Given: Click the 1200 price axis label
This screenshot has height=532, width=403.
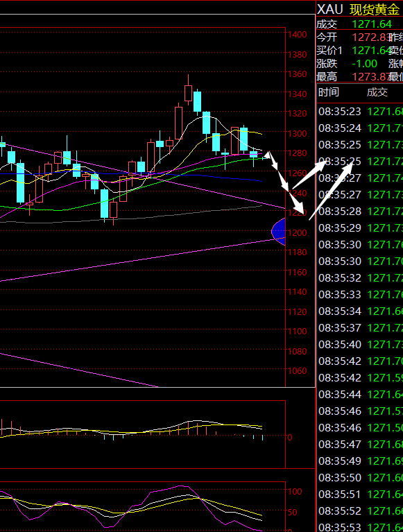Looking at the screenshot, I should point(297,233).
